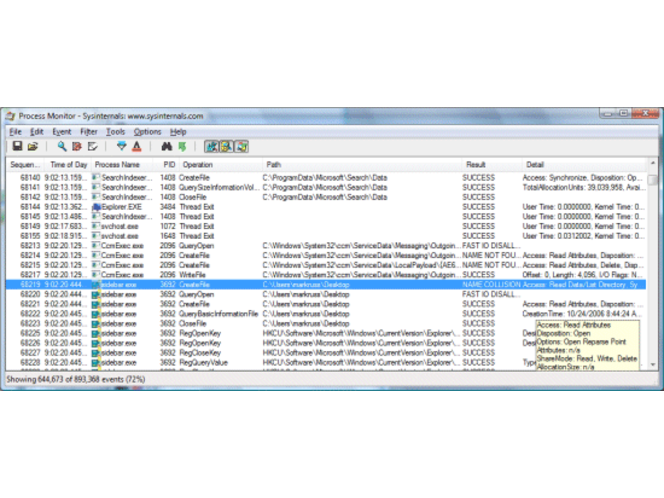The image size is (664, 498).
Task: Toggle the Autoscroll toolbar icon
Action: [77, 147]
